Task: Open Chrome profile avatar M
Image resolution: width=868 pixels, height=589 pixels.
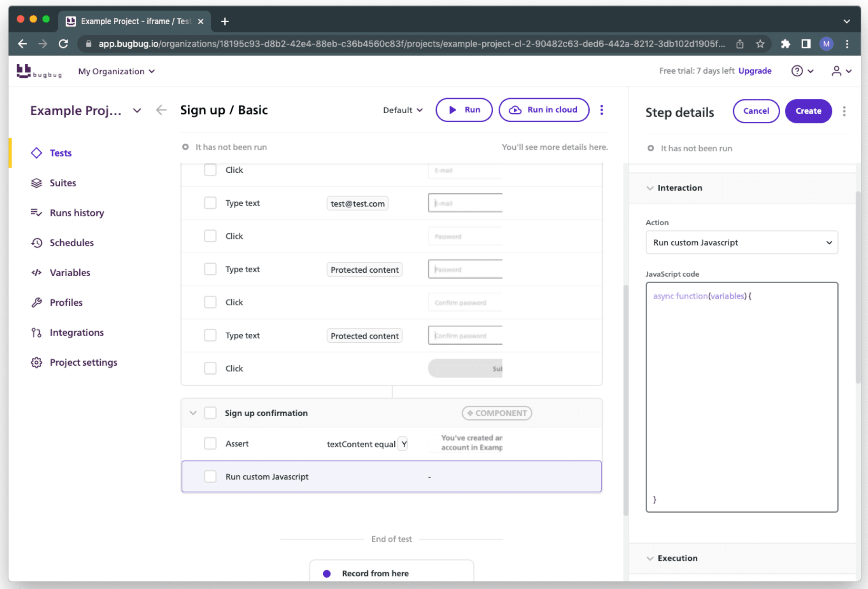Action: click(x=826, y=44)
